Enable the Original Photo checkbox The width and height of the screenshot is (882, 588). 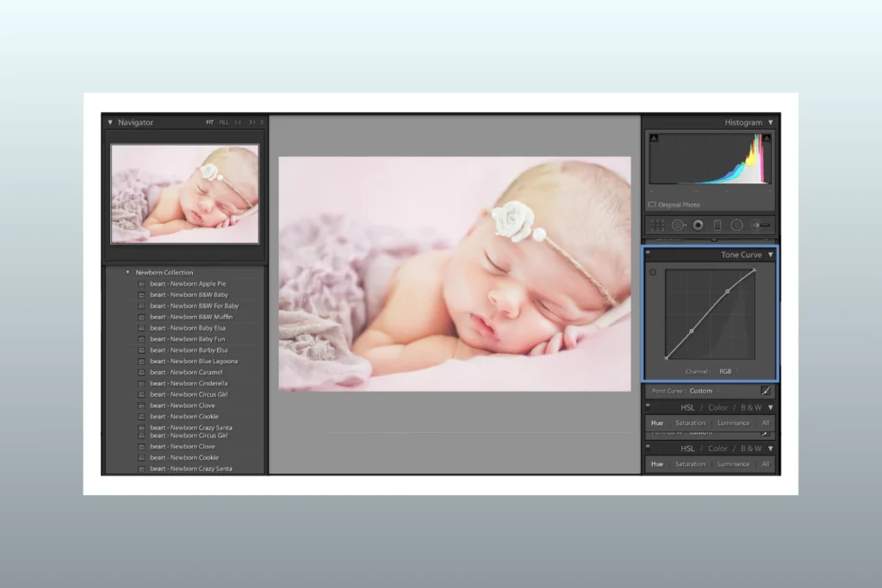pos(652,204)
